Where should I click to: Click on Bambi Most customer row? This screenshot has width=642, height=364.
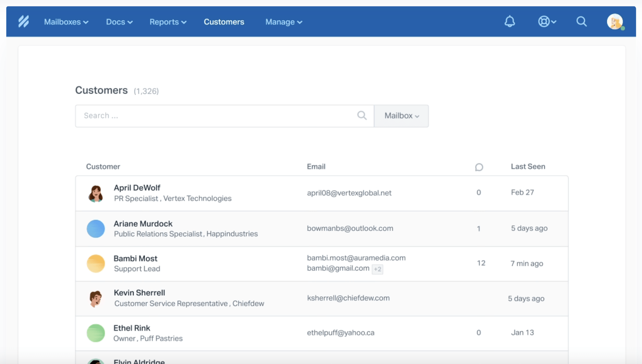pos(321,263)
